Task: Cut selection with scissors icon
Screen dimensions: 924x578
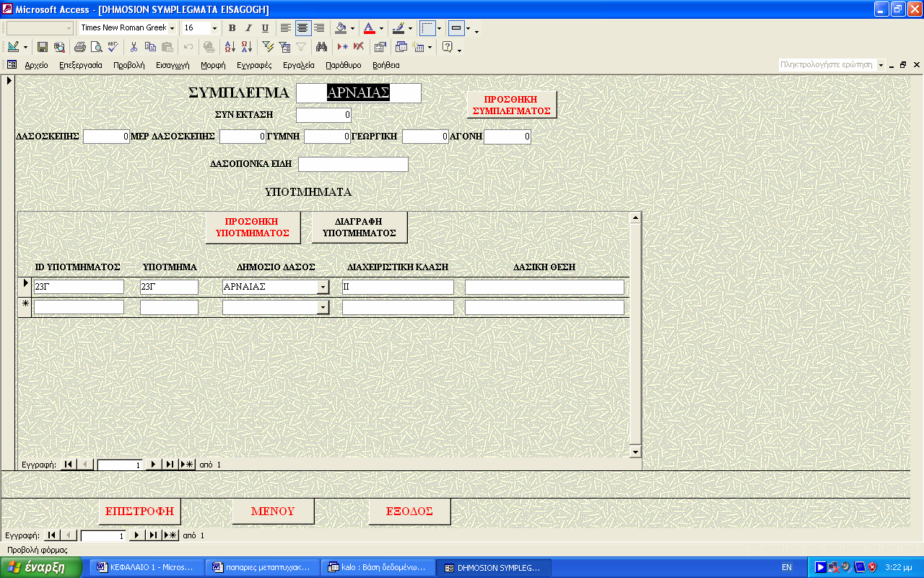Action: tap(134, 47)
